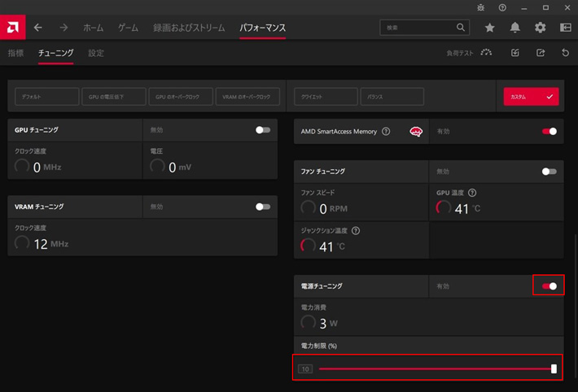Click the power limit value box showing 10

(x=305, y=368)
